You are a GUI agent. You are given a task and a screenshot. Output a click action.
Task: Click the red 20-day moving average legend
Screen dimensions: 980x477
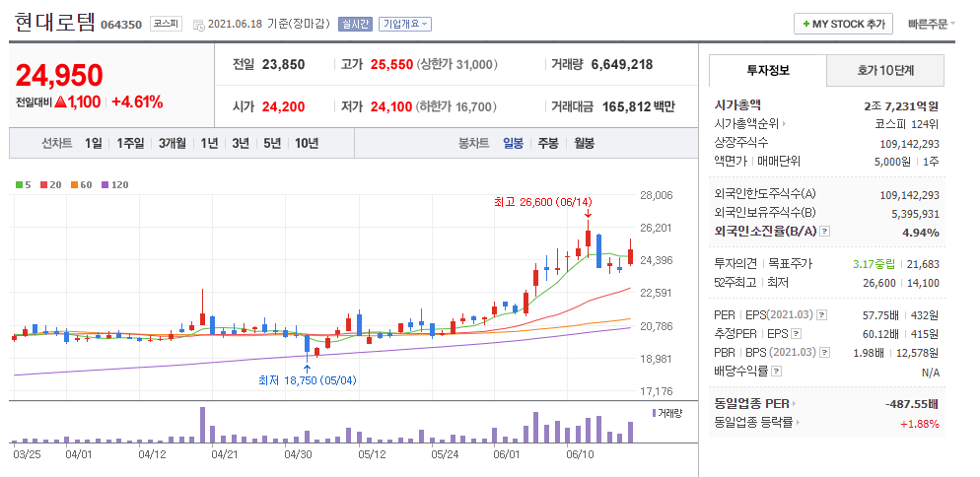pyautogui.click(x=48, y=185)
